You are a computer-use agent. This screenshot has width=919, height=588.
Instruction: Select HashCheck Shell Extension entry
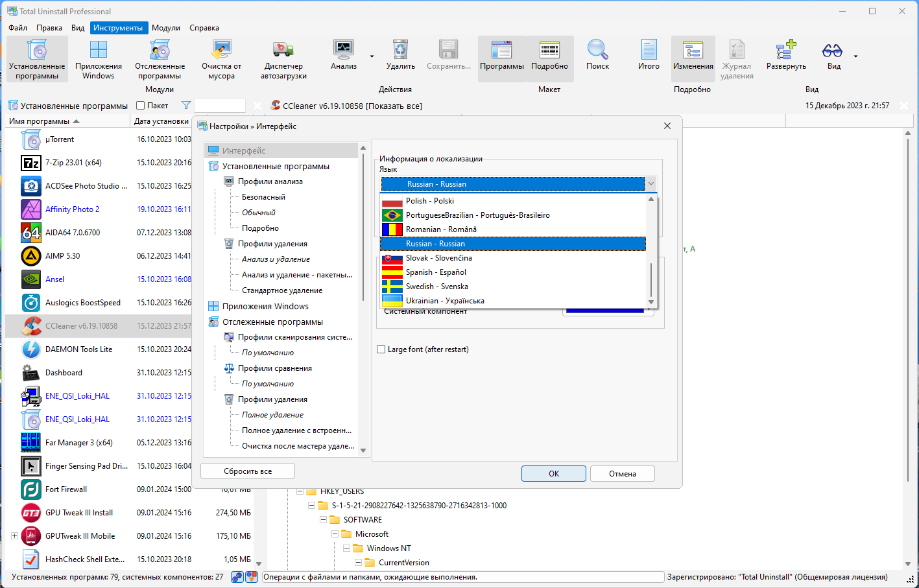pyautogui.click(x=85, y=559)
